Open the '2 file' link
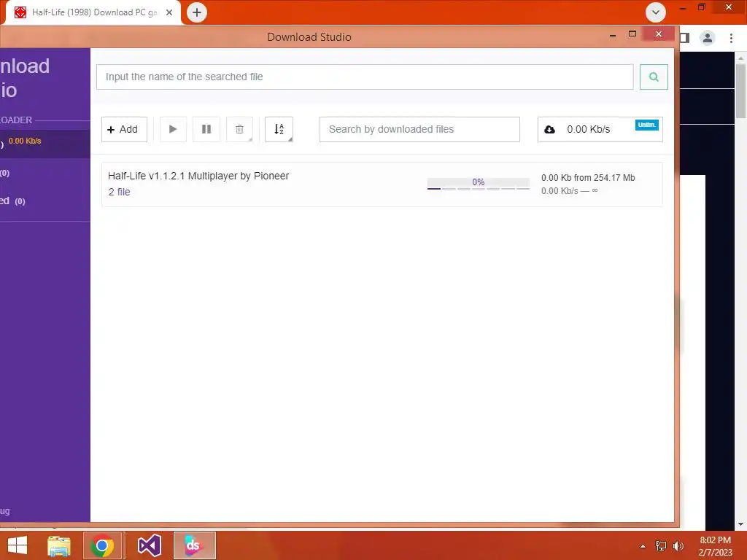Screen dimensions: 747x560 [x=119, y=192]
